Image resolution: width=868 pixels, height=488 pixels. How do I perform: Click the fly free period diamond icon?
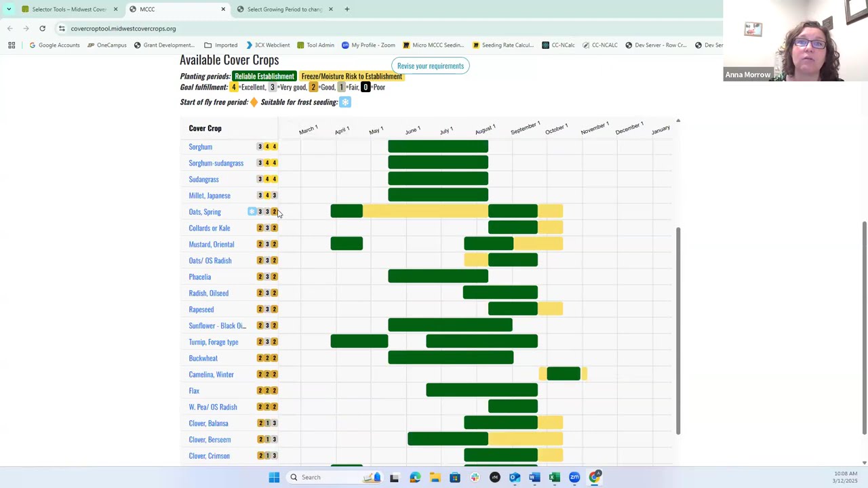point(254,102)
